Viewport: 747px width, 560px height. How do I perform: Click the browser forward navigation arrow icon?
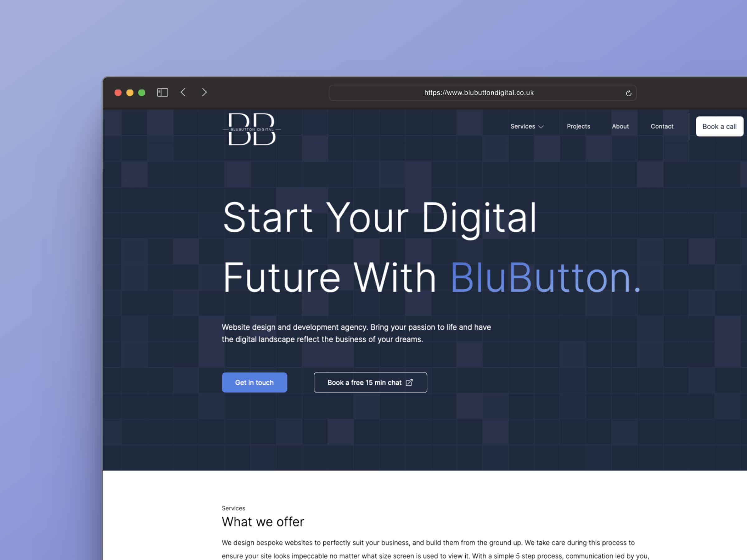pos(205,92)
